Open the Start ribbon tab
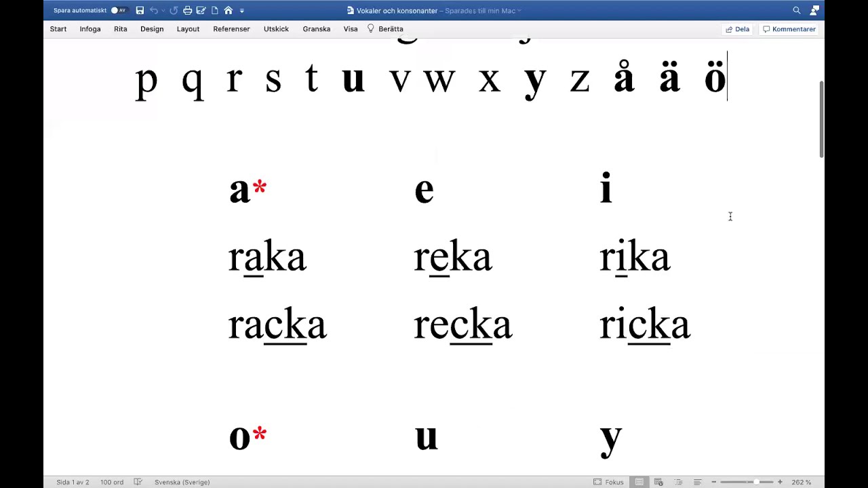 click(58, 29)
